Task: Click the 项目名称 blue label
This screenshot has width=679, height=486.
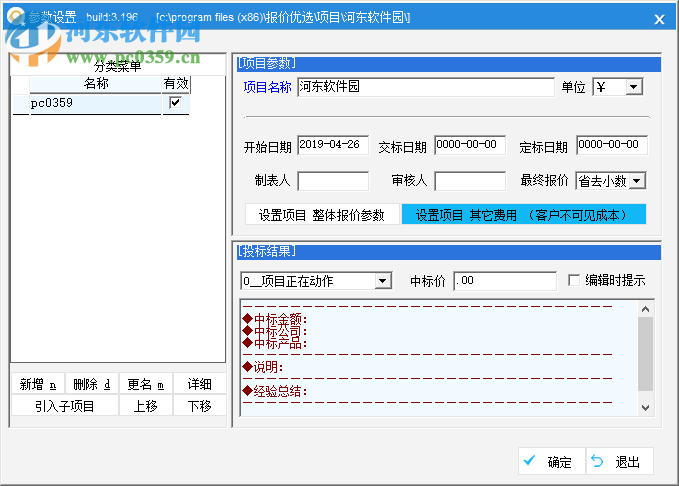Action: pos(267,87)
